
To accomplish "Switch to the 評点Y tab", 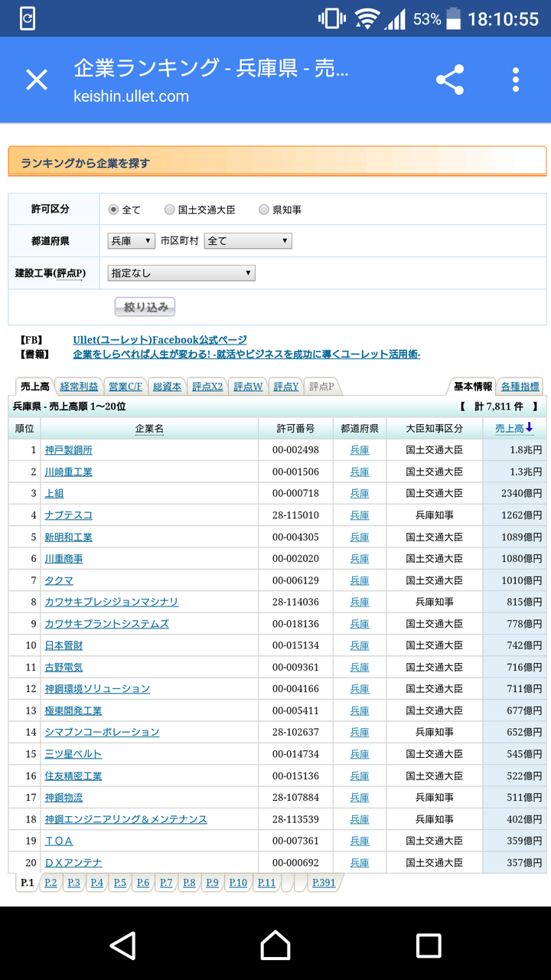I will (x=286, y=387).
